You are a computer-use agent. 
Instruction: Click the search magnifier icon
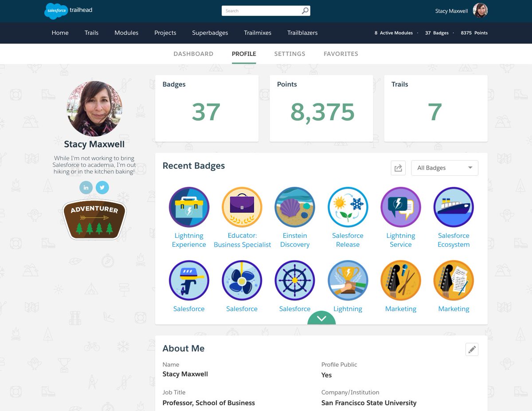[305, 11]
